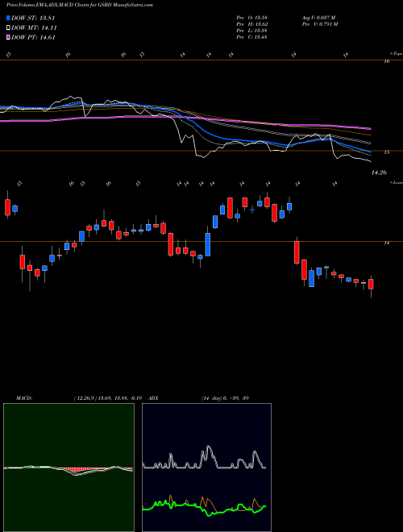Click the 'Pre L: 13.38' low value
403x532 pixels.
[251, 31]
